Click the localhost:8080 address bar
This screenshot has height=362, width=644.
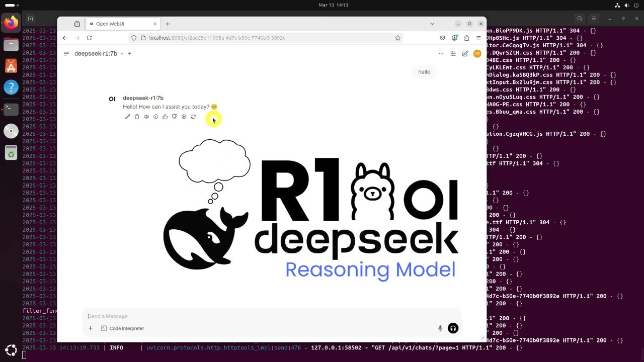[x=267, y=38]
